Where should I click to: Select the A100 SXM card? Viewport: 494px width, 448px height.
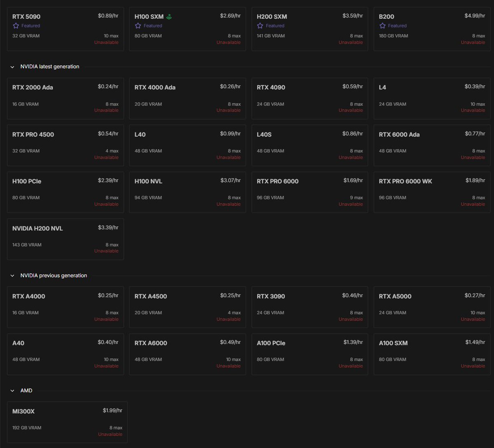[432, 354]
